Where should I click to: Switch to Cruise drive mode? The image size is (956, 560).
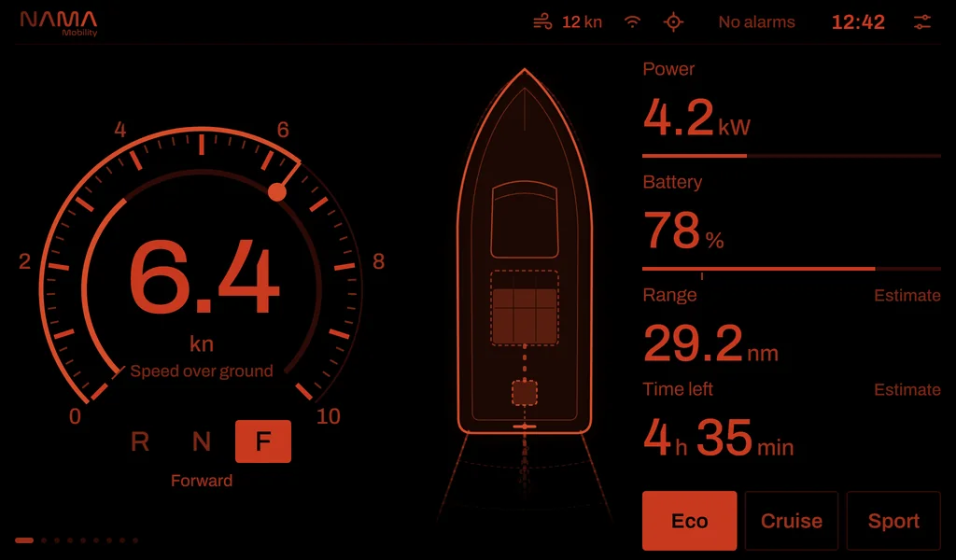pyautogui.click(x=792, y=521)
